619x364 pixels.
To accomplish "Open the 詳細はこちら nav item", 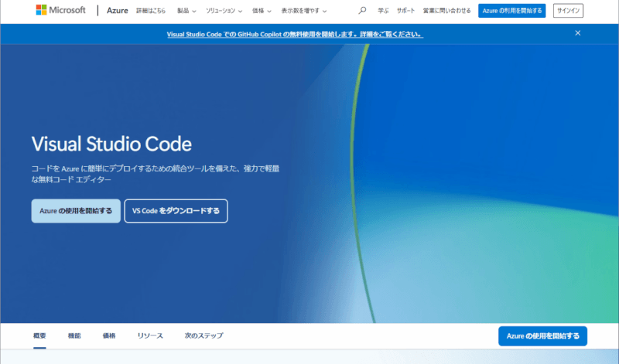I will (150, 11).
